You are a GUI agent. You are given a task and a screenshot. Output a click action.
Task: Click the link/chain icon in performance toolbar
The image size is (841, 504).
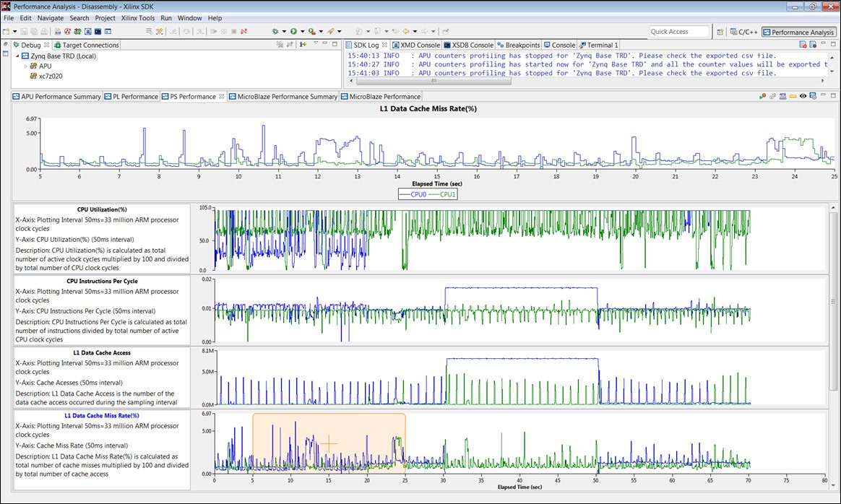pyautogui.click(x=773, y=97)
